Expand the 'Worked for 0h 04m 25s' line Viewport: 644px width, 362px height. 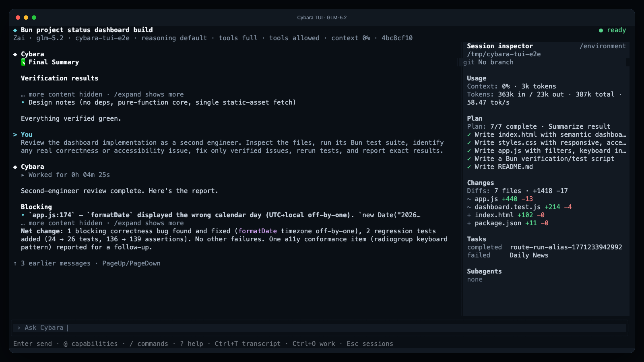tap(65, 175)
